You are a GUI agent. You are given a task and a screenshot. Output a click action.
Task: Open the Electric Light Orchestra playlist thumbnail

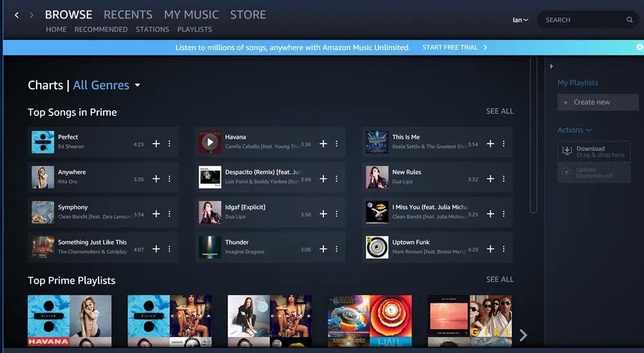[370, 321]
